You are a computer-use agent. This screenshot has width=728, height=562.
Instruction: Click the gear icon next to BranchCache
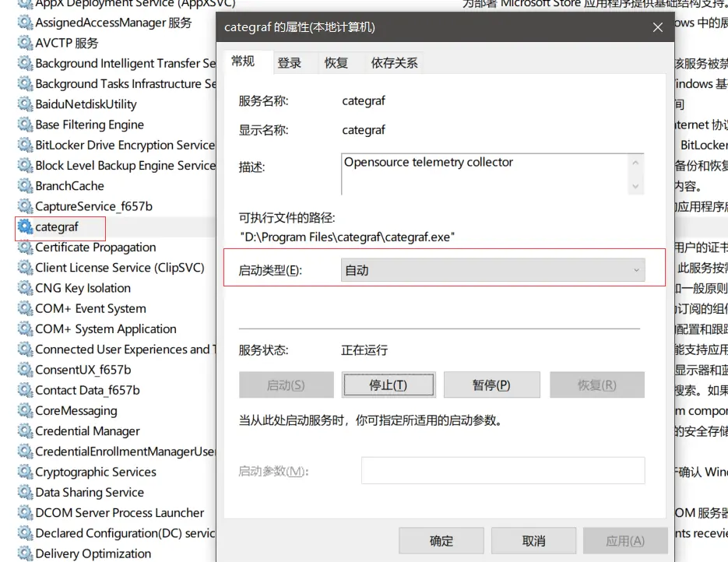click(x=25, y=186)
